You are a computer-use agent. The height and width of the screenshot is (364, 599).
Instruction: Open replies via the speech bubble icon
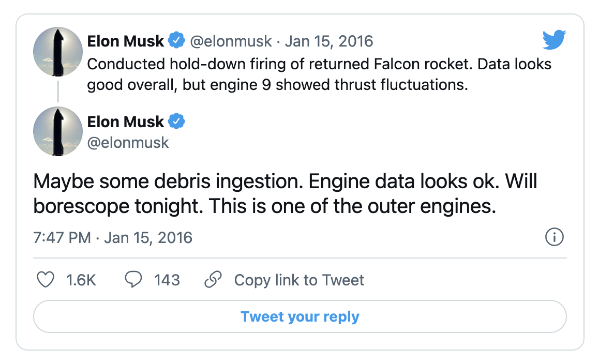[x=133, y=280]
